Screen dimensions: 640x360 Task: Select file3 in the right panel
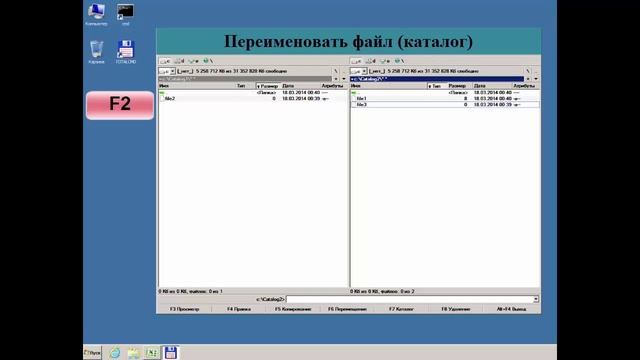[445, 105]
